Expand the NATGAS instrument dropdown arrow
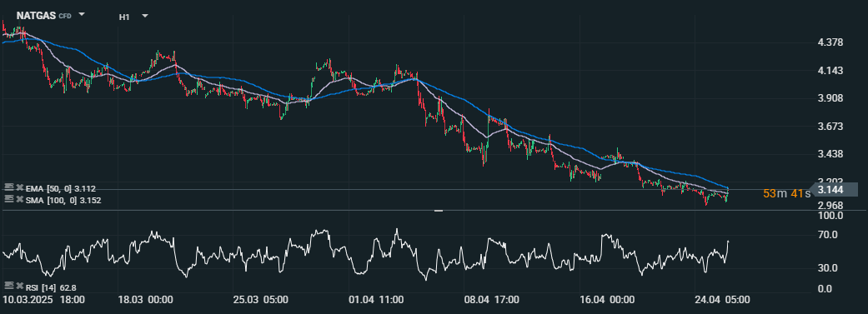This screenshot has width=868, height=314. coord(82,14)
